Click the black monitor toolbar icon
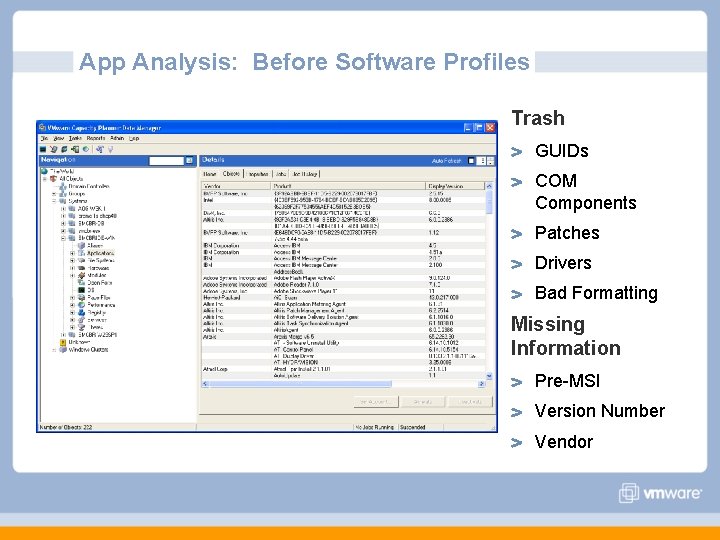 pyautogui.click(x=43, y=149)
